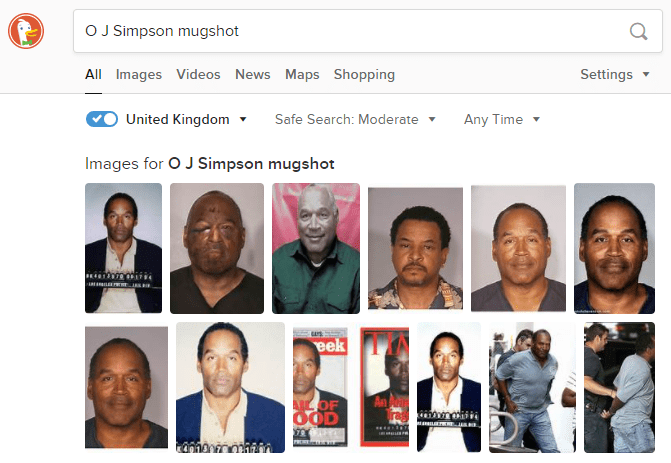
Task: Open the Maps tab
Action: click(x=302, y=74)
